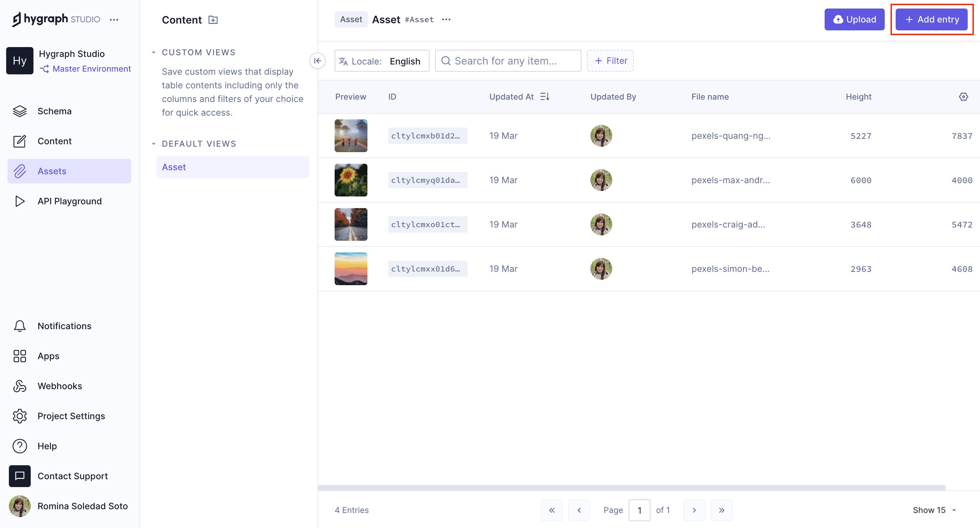
Task: Open Notifications bell
Action: [x=20, y=326]
